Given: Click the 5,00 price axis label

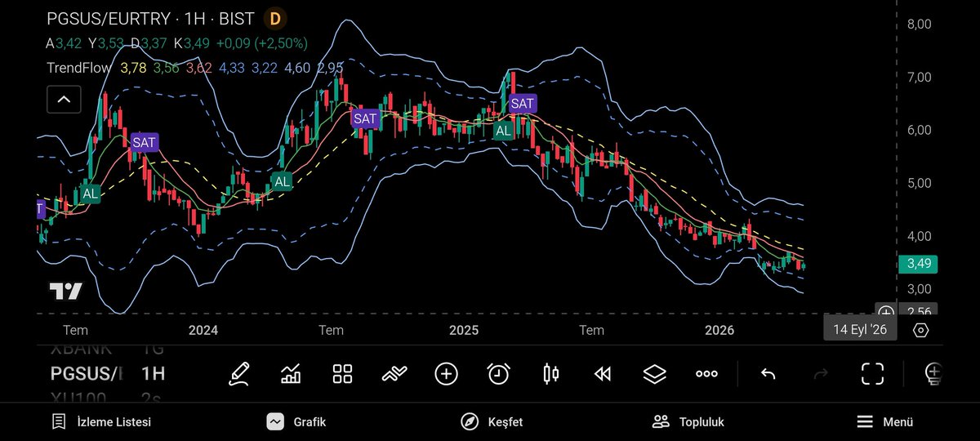Looking at the screenshot, I should [x=919, y=183].
